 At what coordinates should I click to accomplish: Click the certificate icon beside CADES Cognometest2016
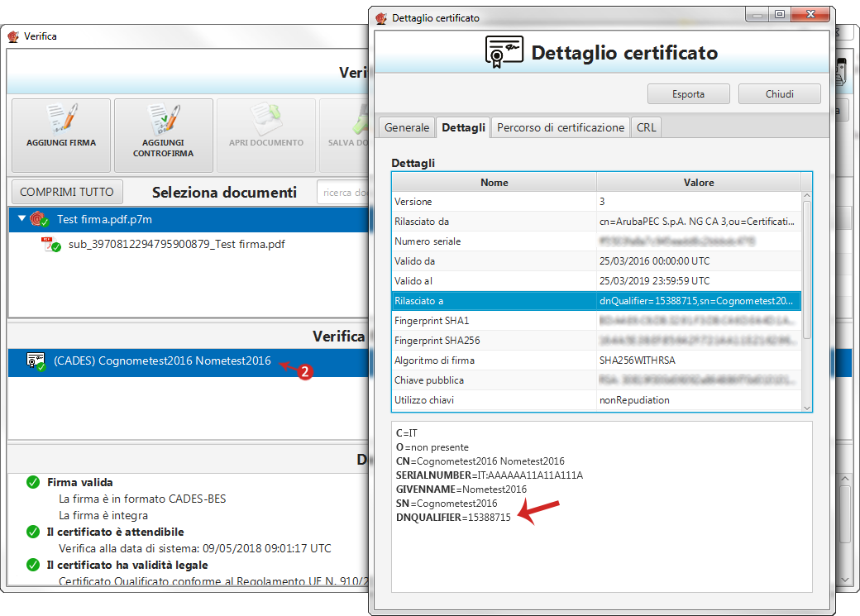tap(36, 361)
